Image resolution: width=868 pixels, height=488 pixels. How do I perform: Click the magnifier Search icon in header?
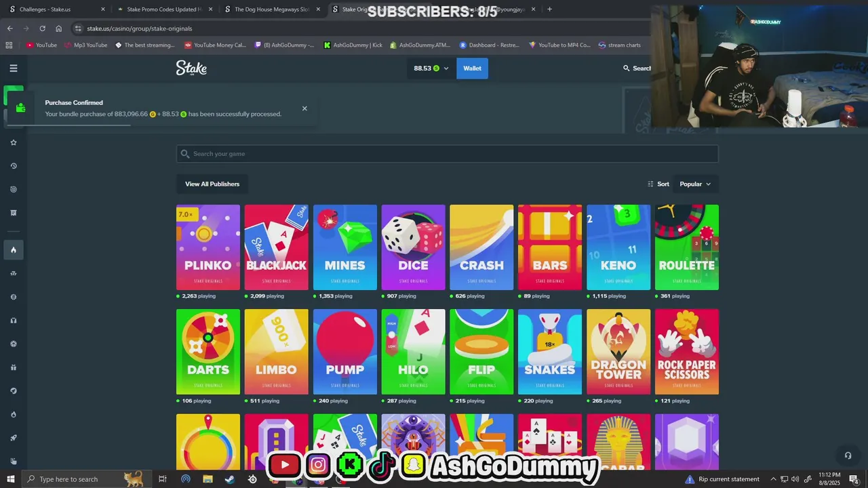tap(627, 68)
